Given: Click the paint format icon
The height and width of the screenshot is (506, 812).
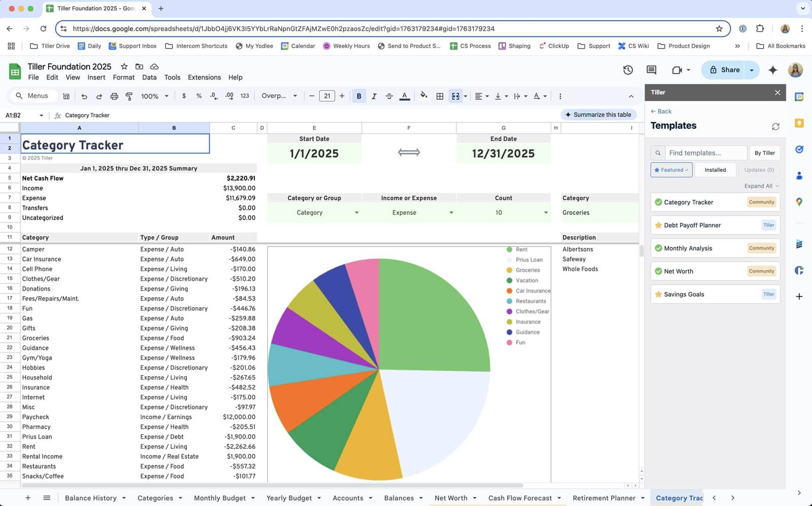Looking at the screenshot, I should pos(129,96).
